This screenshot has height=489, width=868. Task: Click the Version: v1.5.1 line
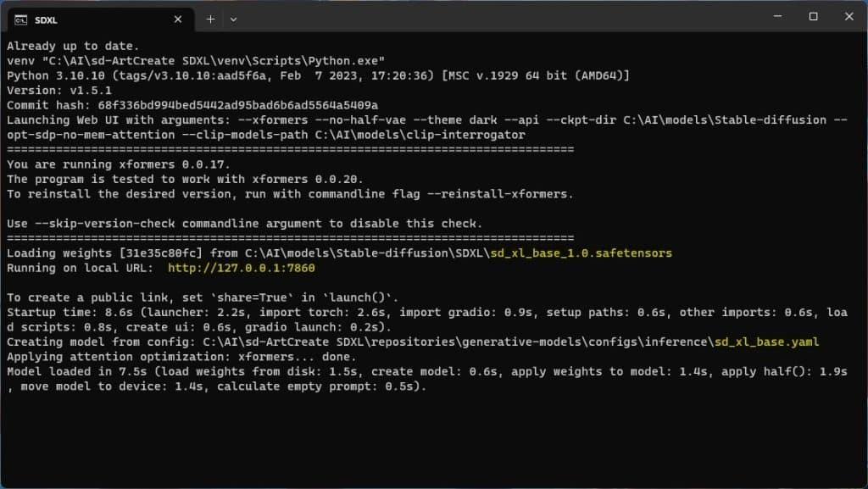(59, 90)
